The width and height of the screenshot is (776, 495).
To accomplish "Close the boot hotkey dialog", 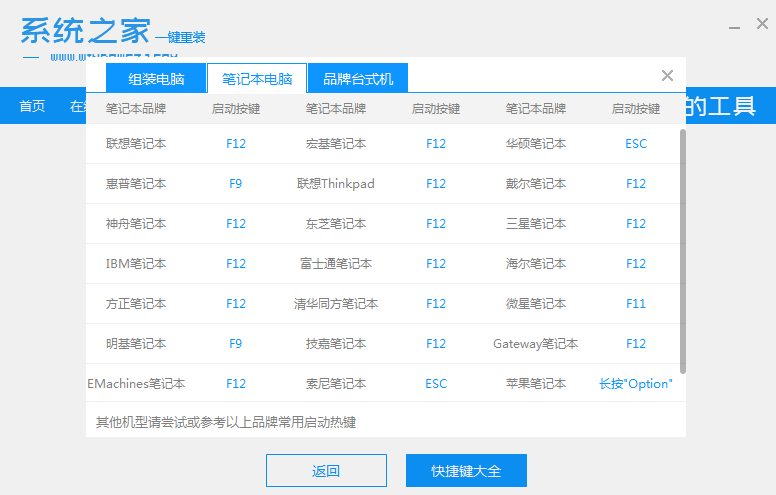I will click(668, 76).
